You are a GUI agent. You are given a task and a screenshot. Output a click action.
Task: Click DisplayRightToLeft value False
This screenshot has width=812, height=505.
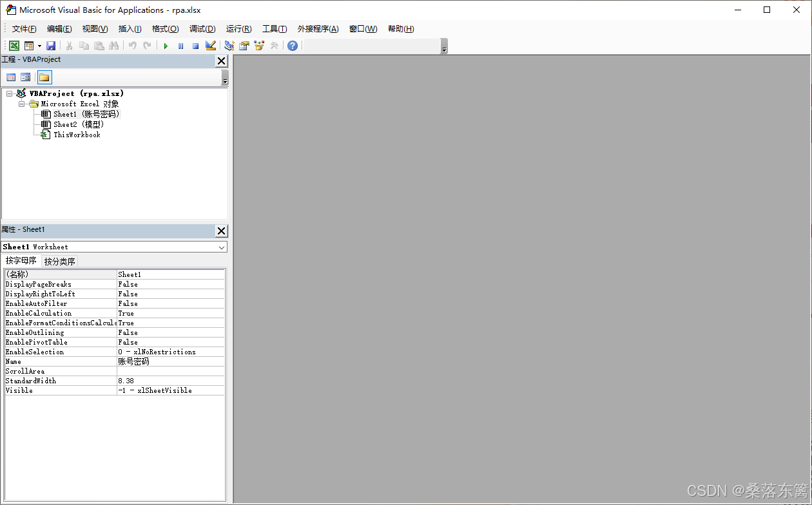click(171, 294)
